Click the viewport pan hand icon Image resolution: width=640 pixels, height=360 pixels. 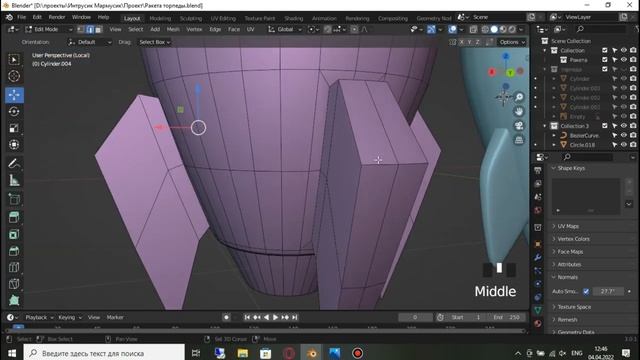point(519,111)
